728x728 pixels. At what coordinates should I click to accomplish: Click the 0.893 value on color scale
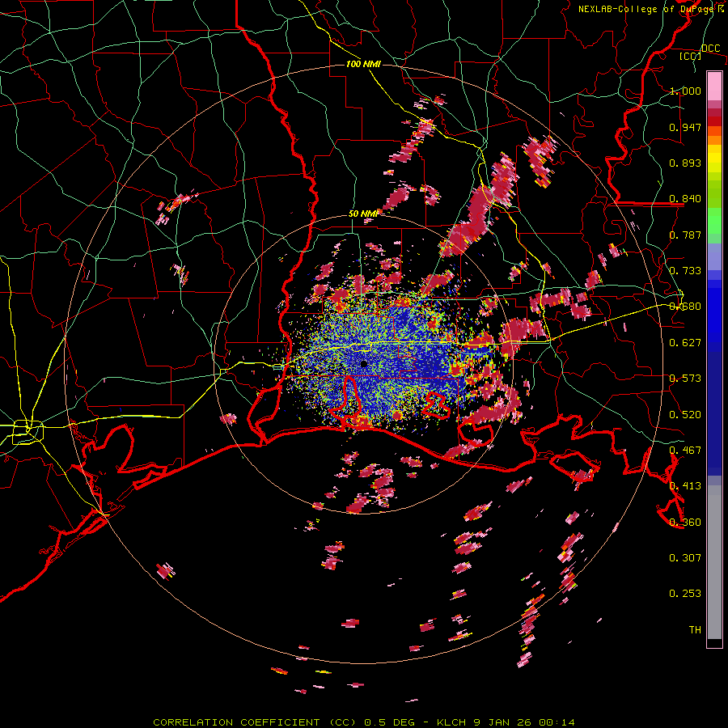(x=685, y=163)
